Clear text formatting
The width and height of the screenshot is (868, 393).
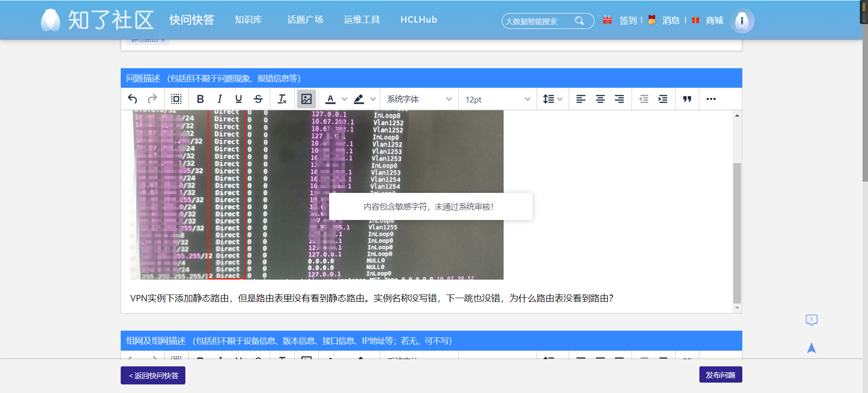(x=282, y=99)
